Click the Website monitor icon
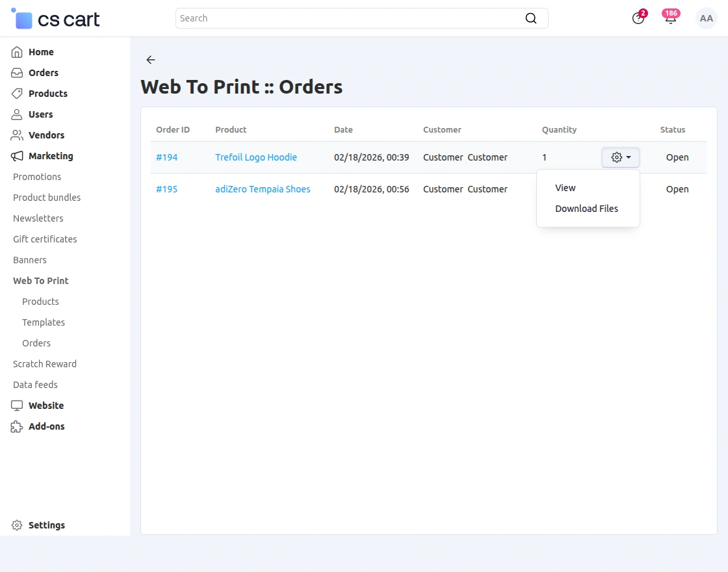Viewport: 728px width, 572px height. click(x=16, y=405)
